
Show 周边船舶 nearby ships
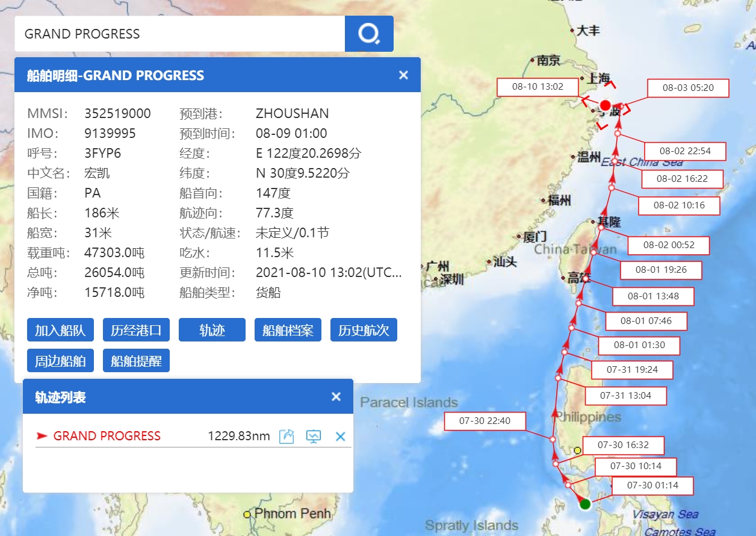tap(60, 361)
